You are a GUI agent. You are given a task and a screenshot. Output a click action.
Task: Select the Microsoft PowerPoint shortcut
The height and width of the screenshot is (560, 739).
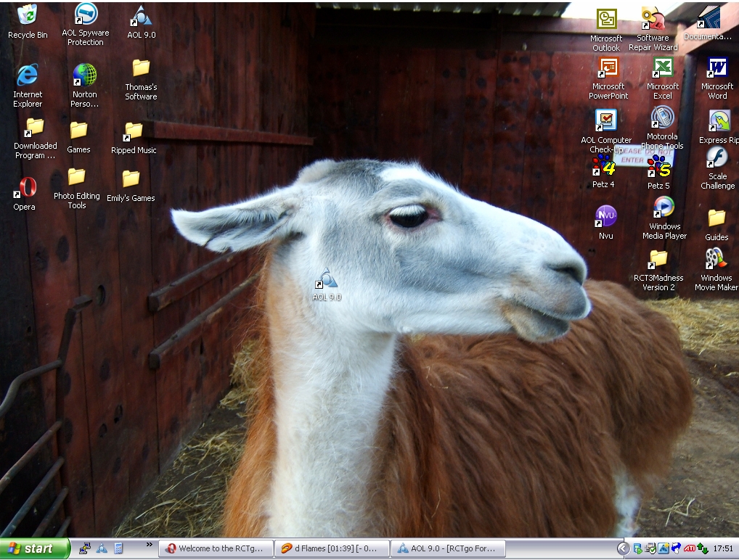[608, 70]
